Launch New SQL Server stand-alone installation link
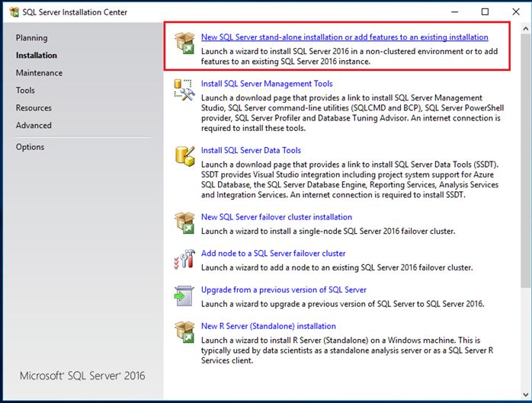Image resolution: width=532 pixels, height=403 pixels. [x=345, y=37]
